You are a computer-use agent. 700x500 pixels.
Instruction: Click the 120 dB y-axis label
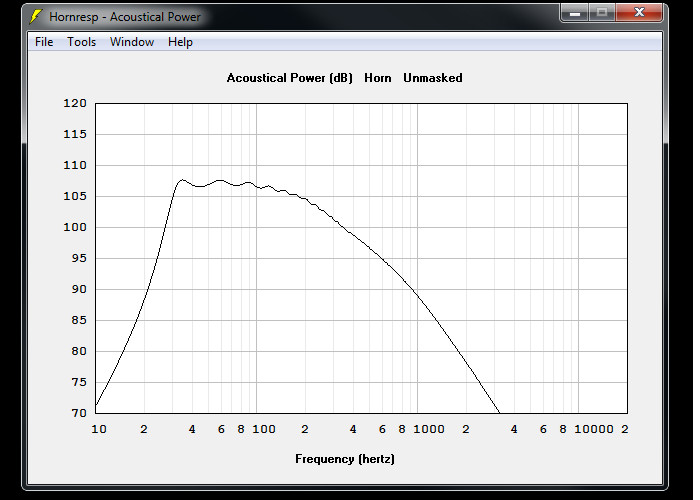75,103
